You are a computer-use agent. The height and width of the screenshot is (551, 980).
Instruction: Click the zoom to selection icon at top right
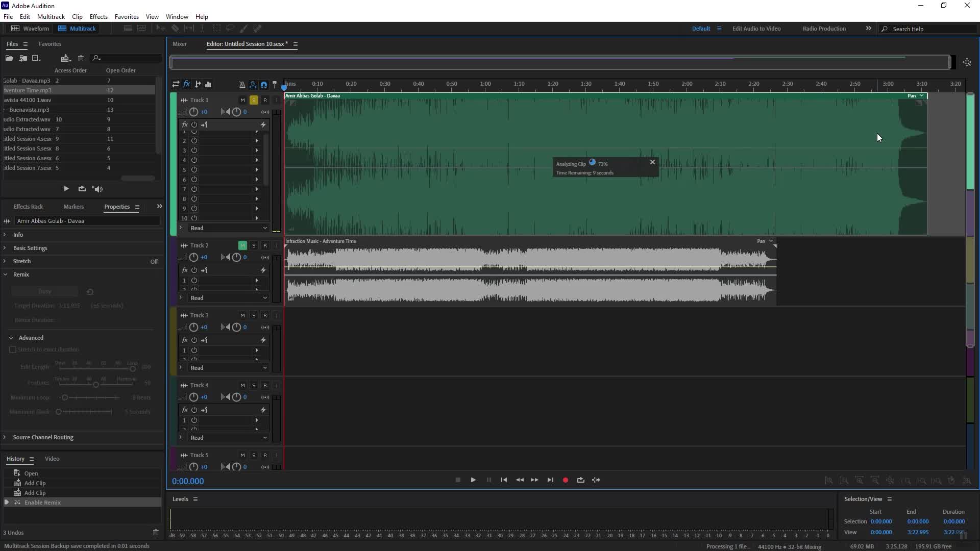click(967, 62)
